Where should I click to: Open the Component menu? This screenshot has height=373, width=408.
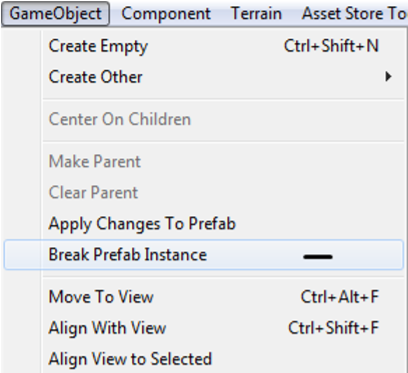[x=166, y=14]
